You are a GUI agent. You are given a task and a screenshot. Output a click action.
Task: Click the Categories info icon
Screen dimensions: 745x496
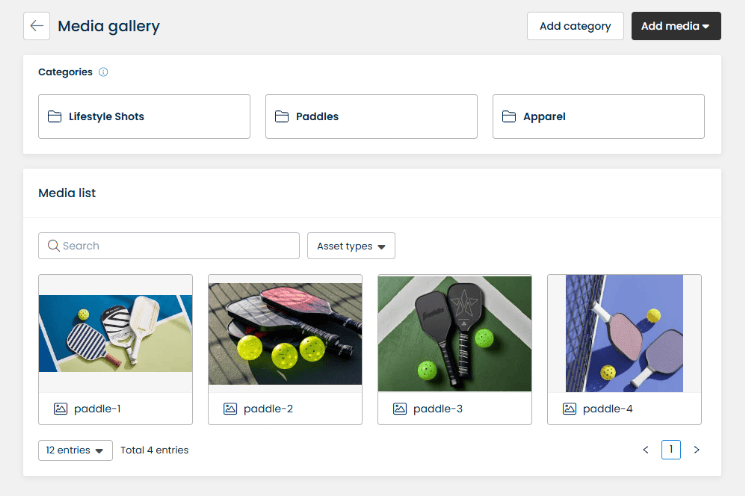click(103, 72)
